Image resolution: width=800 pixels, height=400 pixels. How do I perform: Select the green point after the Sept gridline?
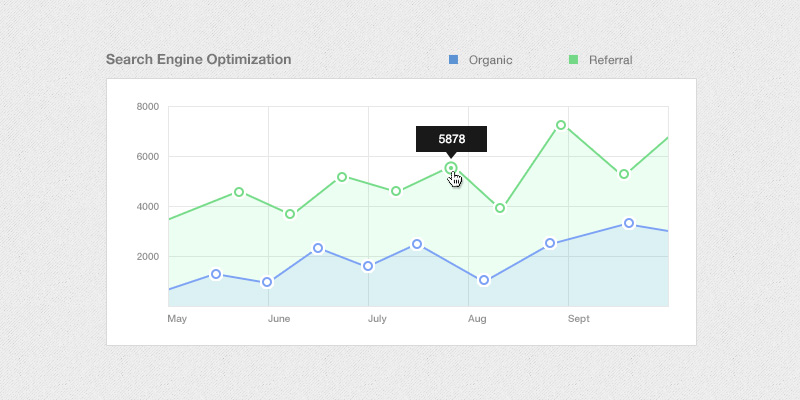[x=623, y=174]
